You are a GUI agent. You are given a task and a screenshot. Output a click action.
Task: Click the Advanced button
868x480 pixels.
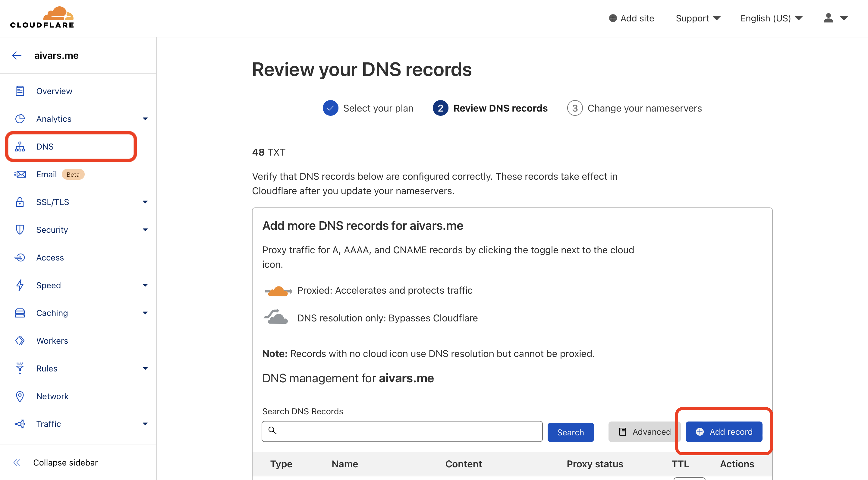[644, 432]
